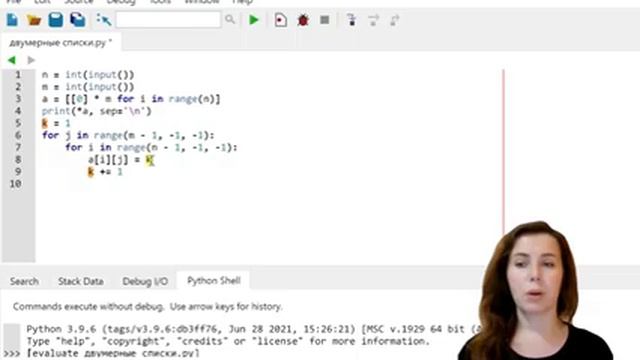Click the 'for i in range(n - 1, -1, -1):' line
640x360 pixels.
click(151, 147)
